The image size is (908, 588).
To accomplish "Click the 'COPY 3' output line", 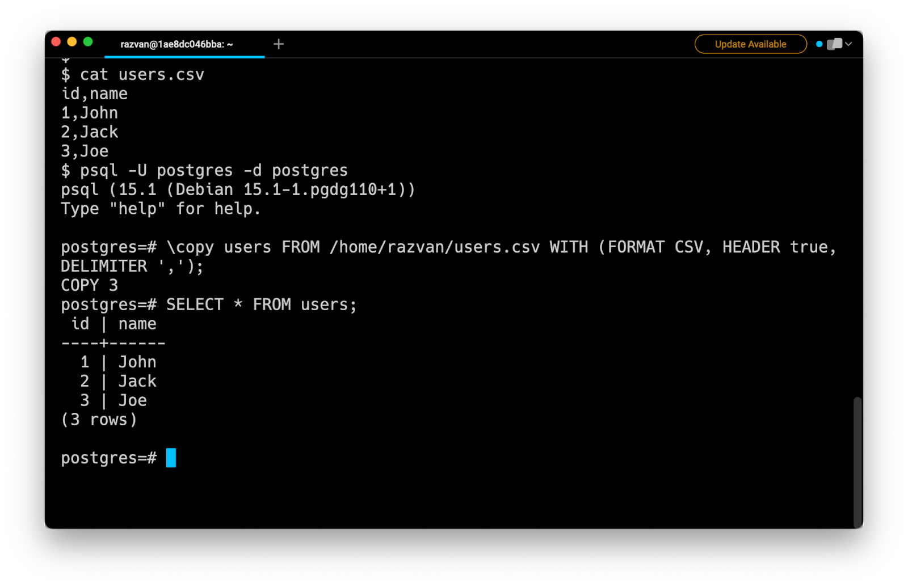I will point(90,285).
